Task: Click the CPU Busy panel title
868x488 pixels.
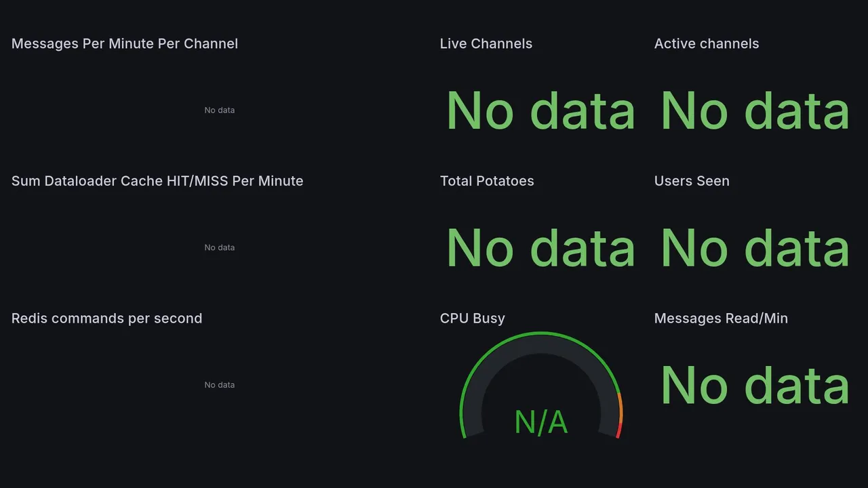Action: click(x=472, y=319)
